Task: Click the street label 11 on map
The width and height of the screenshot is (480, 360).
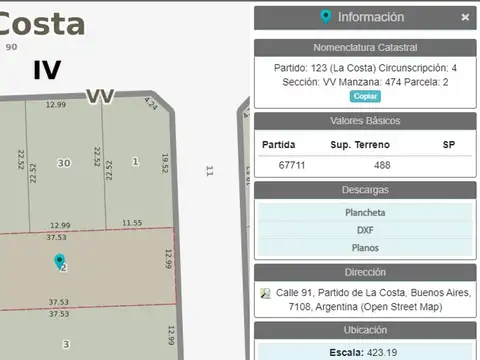Action: click(x=209, y=171)
